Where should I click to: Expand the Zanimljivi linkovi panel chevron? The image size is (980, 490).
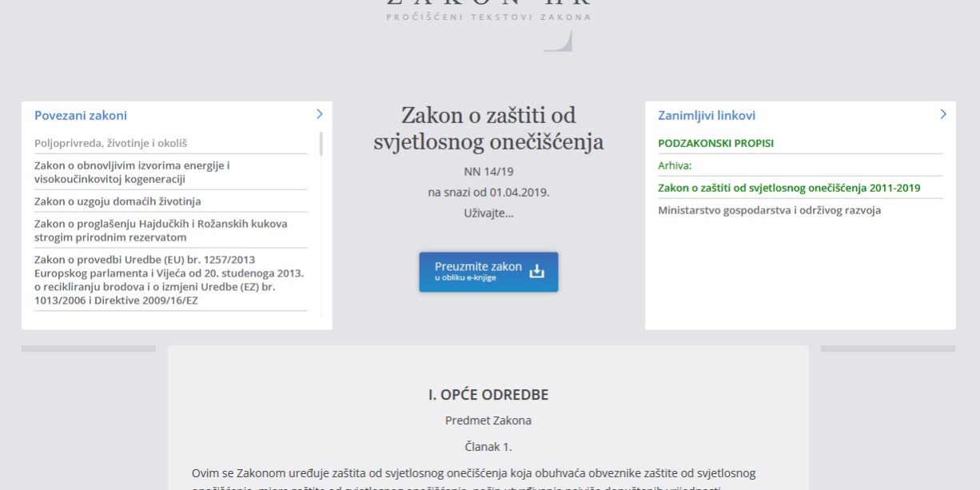(942, 114)
